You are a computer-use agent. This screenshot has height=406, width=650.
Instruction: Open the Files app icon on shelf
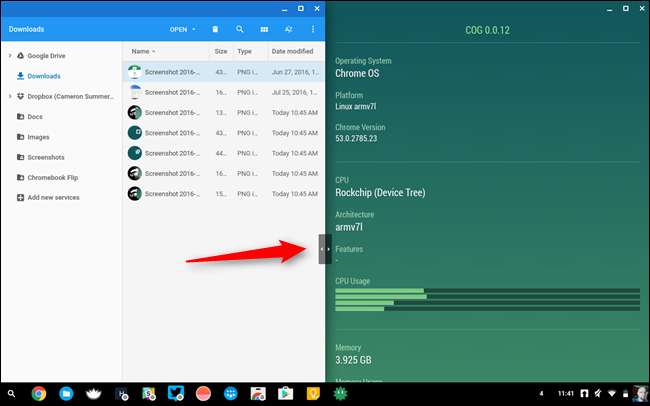tap(66, 393)
